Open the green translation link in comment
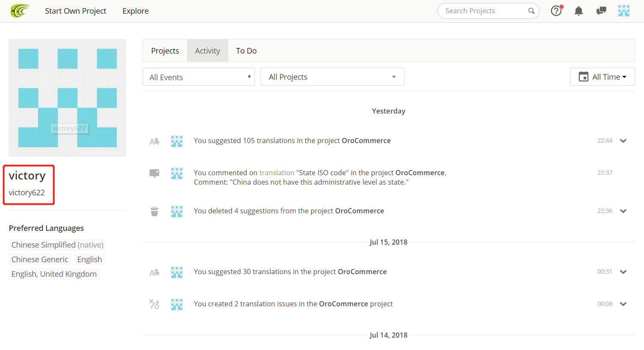 point(277,173)
